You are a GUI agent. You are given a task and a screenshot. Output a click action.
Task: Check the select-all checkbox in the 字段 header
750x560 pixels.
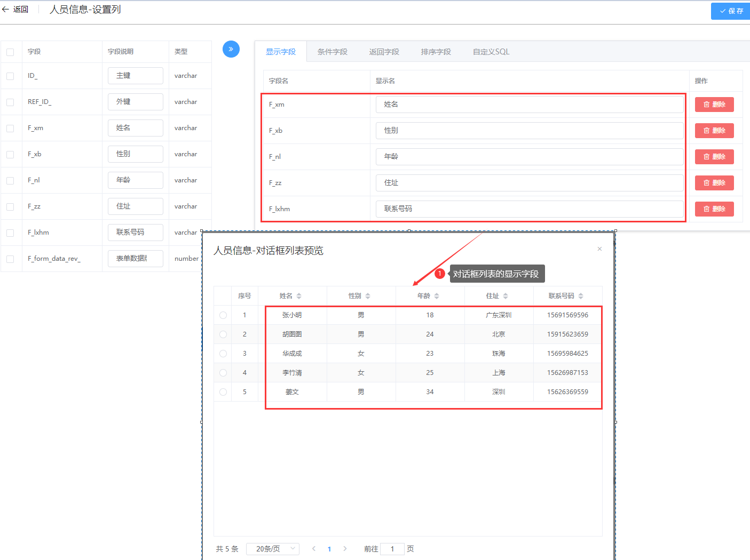click(10, 52)
